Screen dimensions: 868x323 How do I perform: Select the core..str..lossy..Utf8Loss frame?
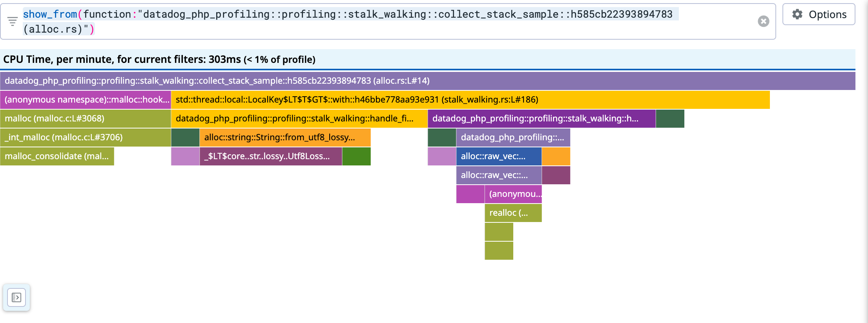pyautogui.click(x=271, y=156)
